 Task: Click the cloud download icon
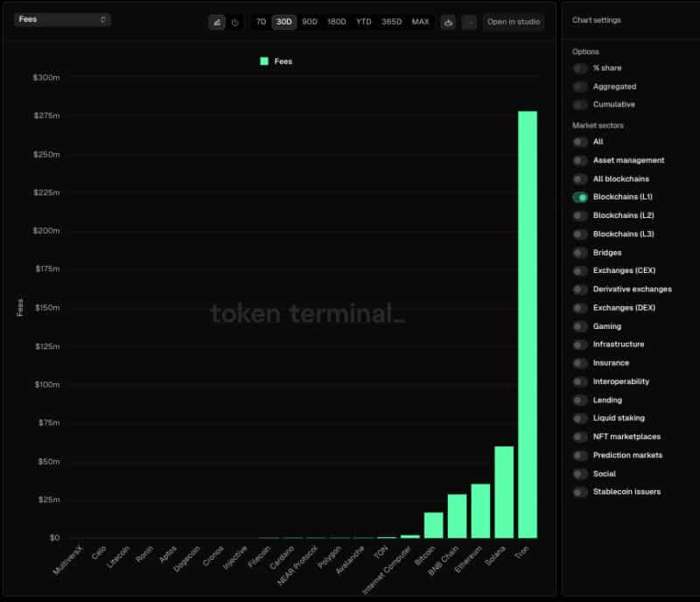point(448,22)
